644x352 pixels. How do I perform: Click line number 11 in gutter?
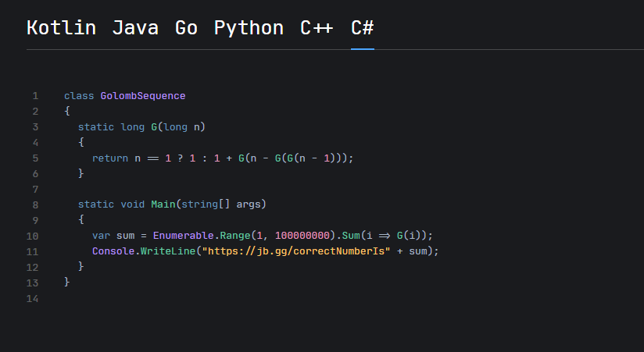coord(33,252)
